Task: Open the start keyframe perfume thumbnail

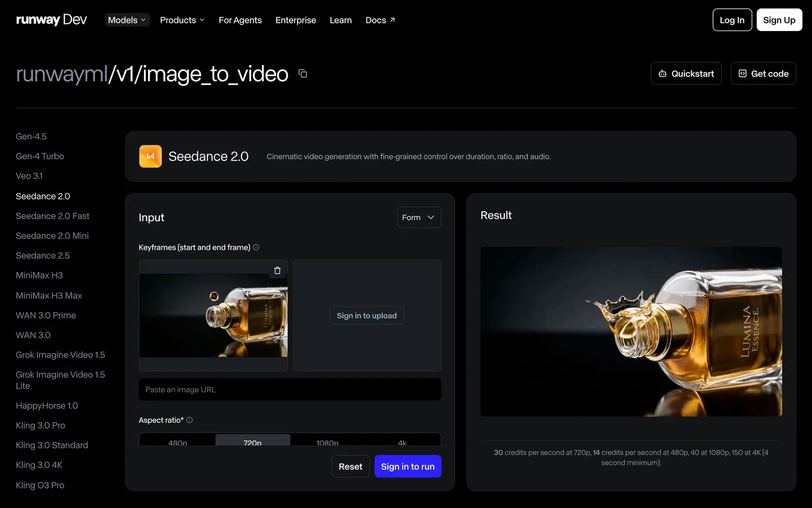Action: pyautogui.click(x=213, y=315)
